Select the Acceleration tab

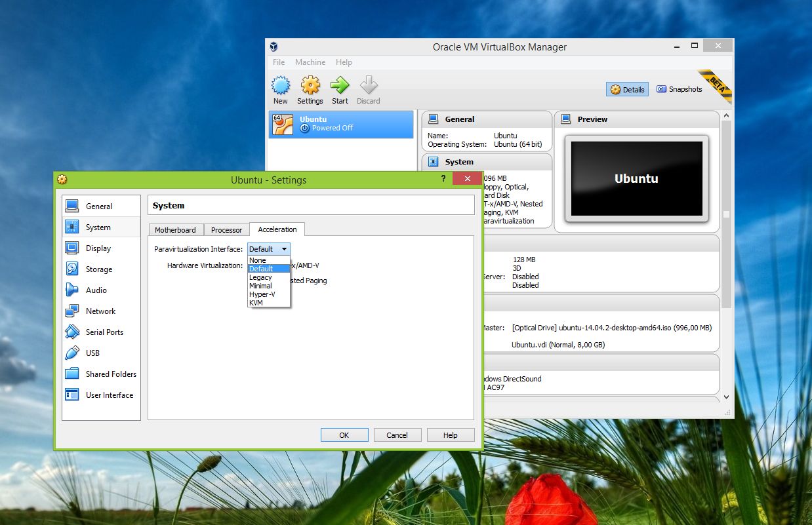point(277,229)
